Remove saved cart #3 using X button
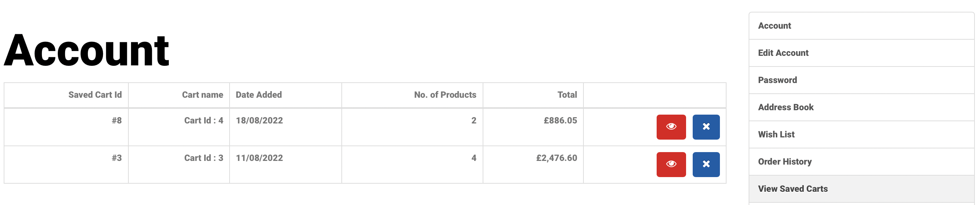Image resolution: width=980 pixels, height=205 pixels. coord(706,164)
